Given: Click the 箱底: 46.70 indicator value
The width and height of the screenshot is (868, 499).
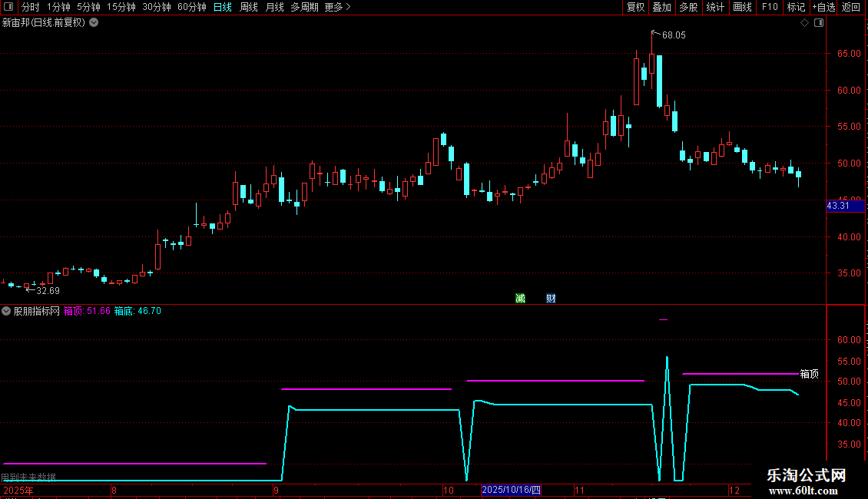Looking at the screenshot, I should pos(137,311).
